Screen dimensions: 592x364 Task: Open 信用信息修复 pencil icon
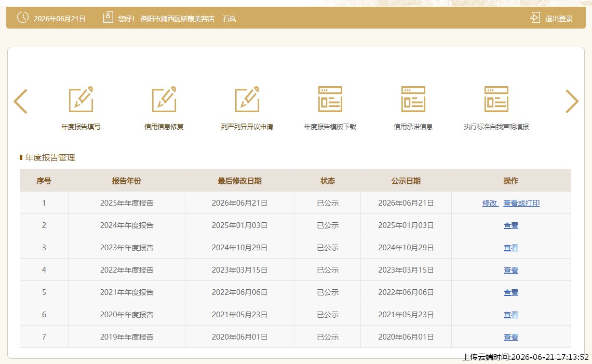pos(164,99)
